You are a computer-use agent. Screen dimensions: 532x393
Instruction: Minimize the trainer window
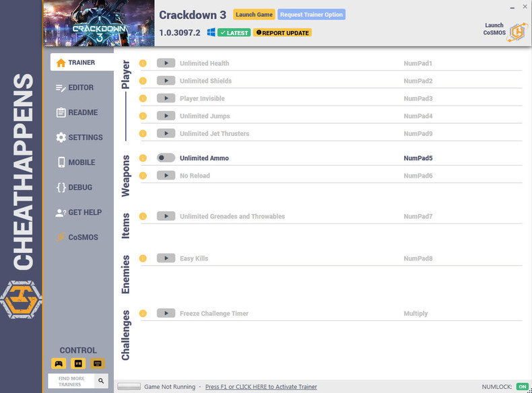click(512, 7)
